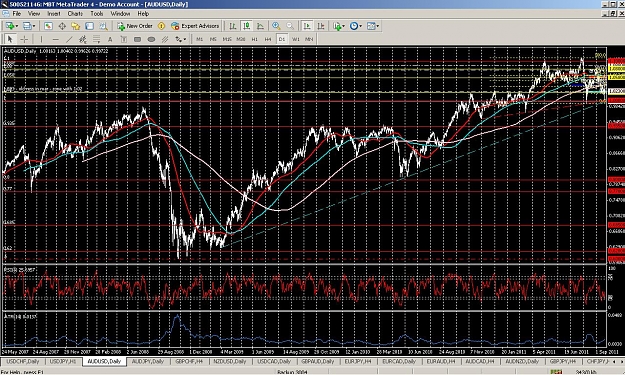Image resolution: width=625 pixels, height=375 pixels.
Task: Switch to the AUDCAD,H4 chart tab
Action: (480, 361)
